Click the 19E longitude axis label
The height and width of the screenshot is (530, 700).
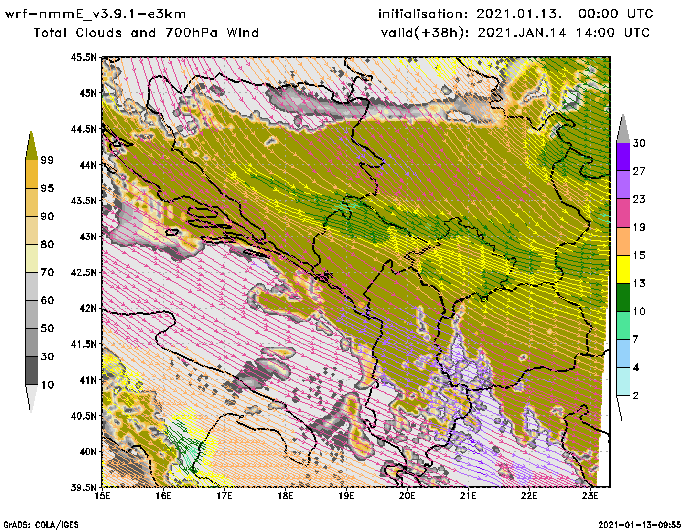[x=346, y=496]
